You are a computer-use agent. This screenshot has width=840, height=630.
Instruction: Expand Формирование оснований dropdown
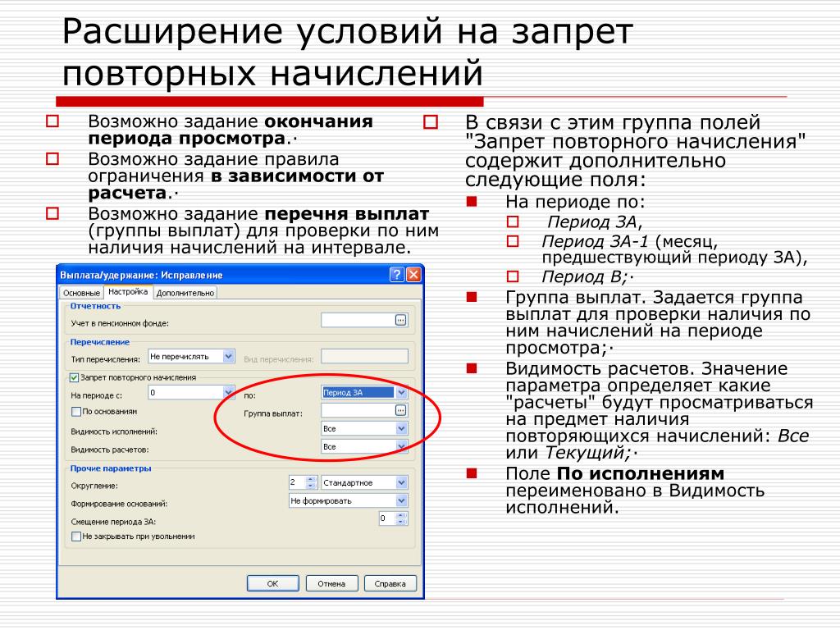pyautogui.click(x=401, y=501)
